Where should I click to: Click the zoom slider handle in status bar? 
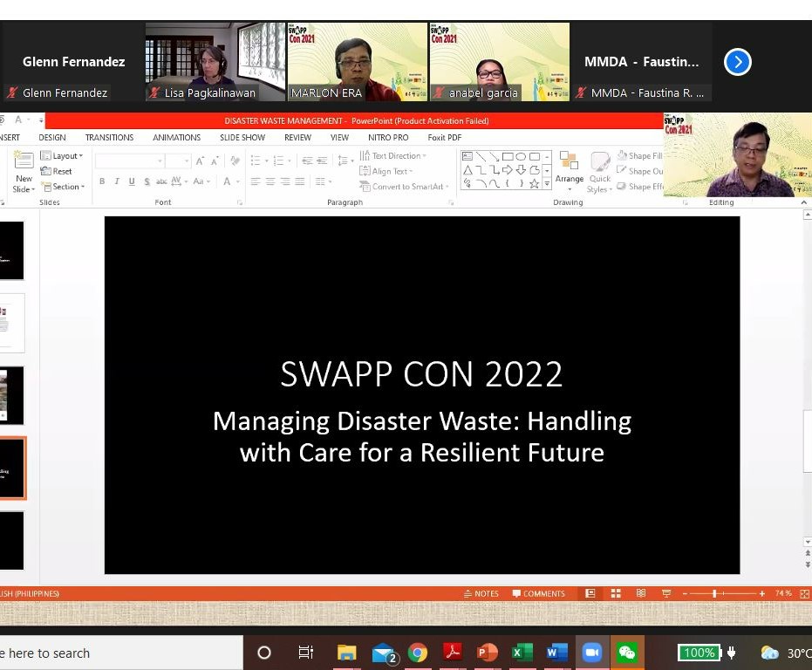point(714,593)
